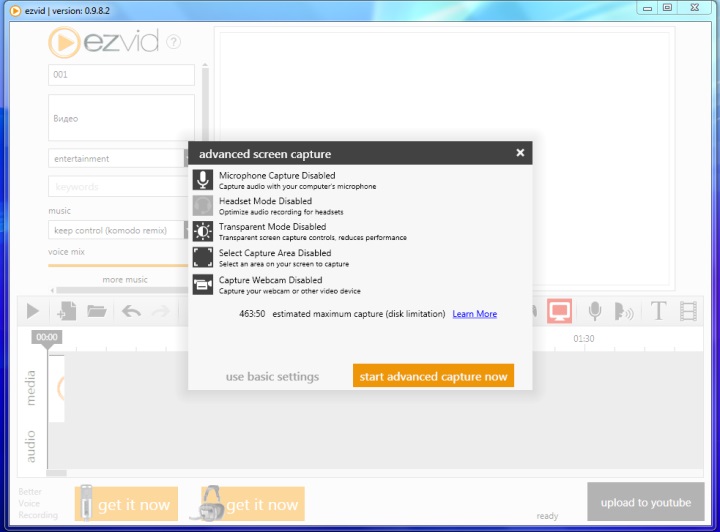Click upload to youtube button
Screen dimensions: 720x532
coord(646,502)
